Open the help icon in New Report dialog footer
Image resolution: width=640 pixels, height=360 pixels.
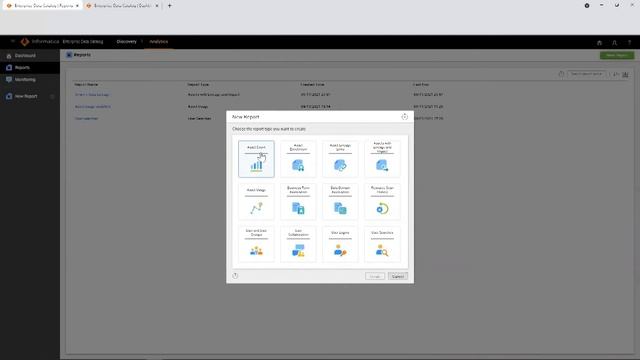235,276
